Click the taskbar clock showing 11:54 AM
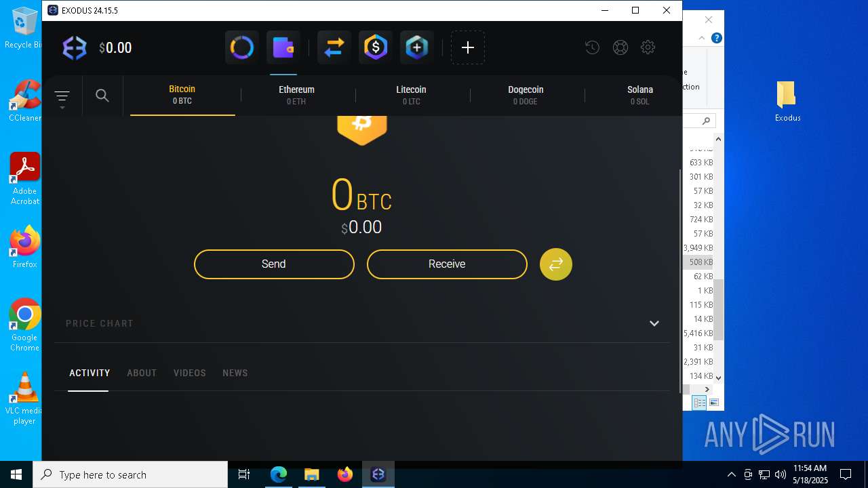 [x=810, y=474]
